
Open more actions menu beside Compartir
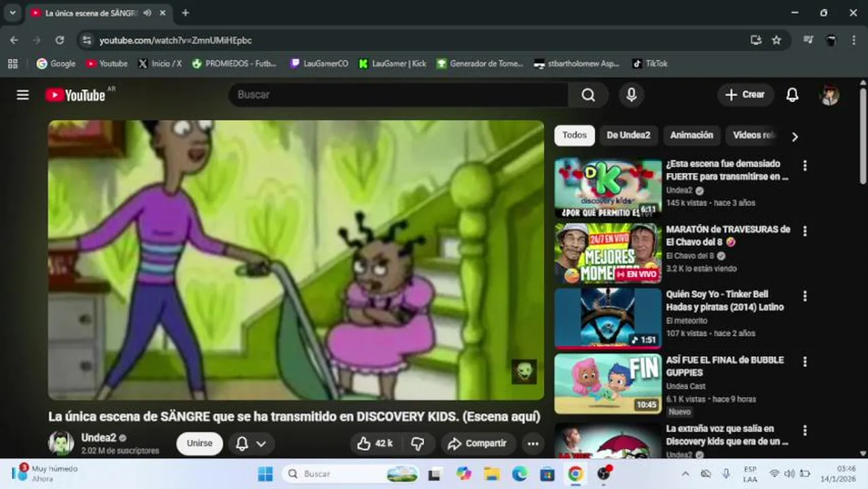[x=532, y=443]
